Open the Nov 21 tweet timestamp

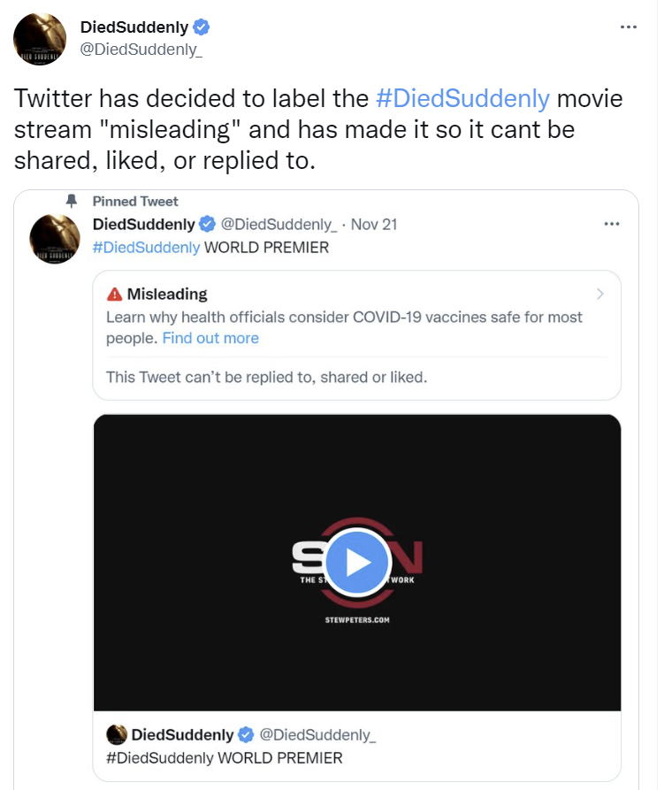coord(374,224)
